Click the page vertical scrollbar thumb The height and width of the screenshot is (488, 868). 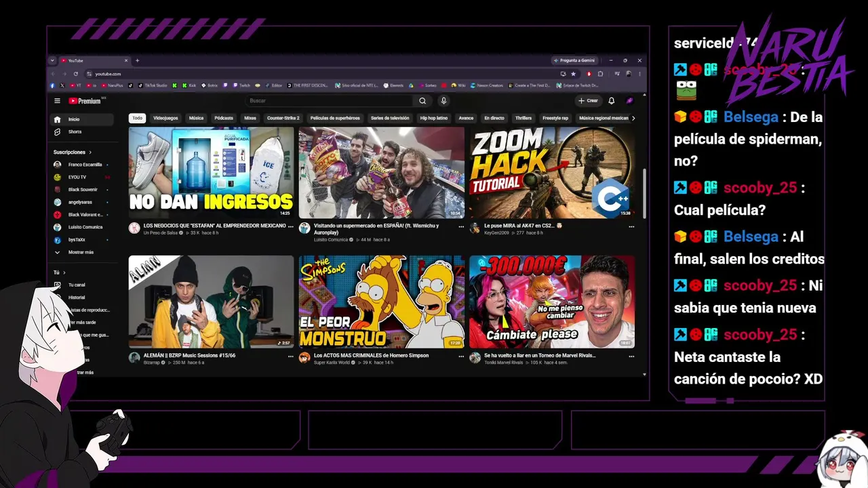tap(644, 193)
